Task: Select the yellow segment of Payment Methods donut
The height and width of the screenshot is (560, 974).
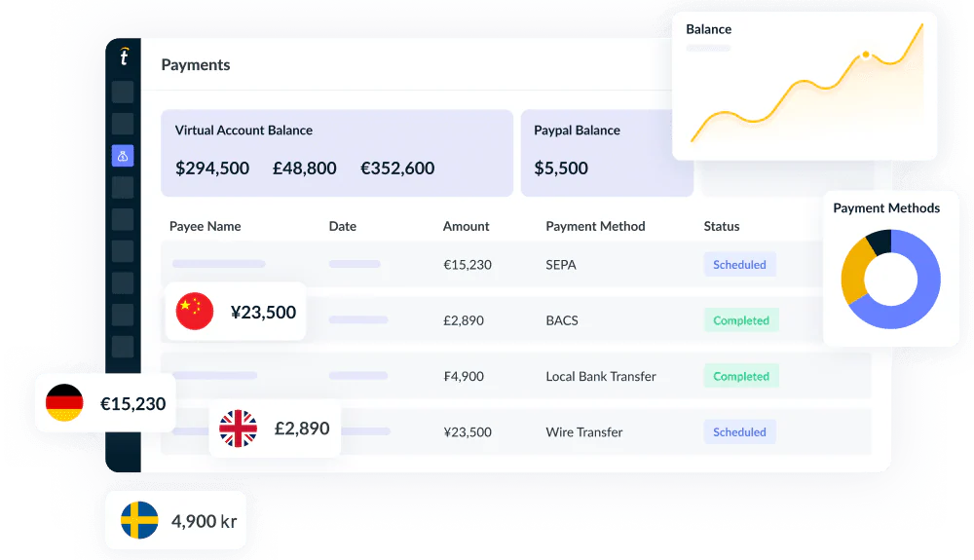Action: click(854, 270)
